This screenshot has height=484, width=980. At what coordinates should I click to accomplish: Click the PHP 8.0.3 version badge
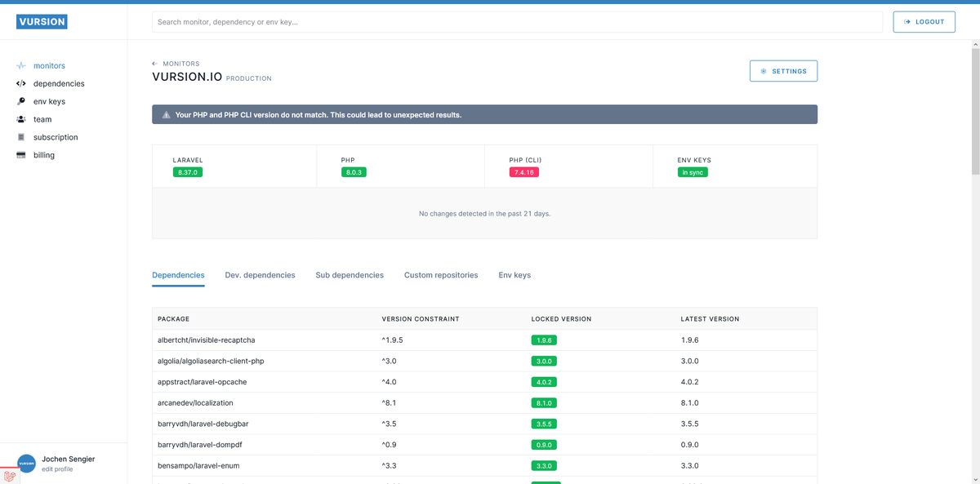(354, 172)
